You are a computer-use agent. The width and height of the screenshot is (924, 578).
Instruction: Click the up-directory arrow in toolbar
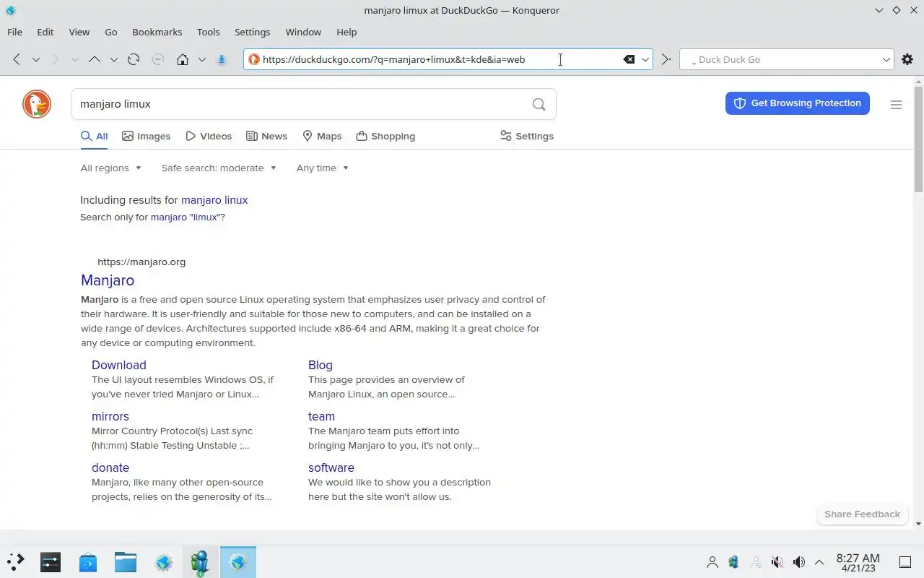[94, 59]
